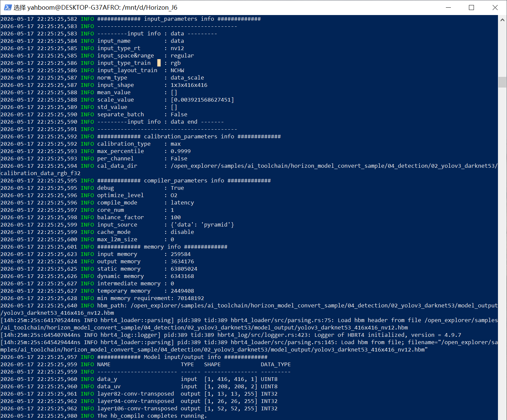Viewport: 507px width, 420px height.
Task: Click 'min memory requirement: 70148192' text
Action: click(x=151, y=298)
